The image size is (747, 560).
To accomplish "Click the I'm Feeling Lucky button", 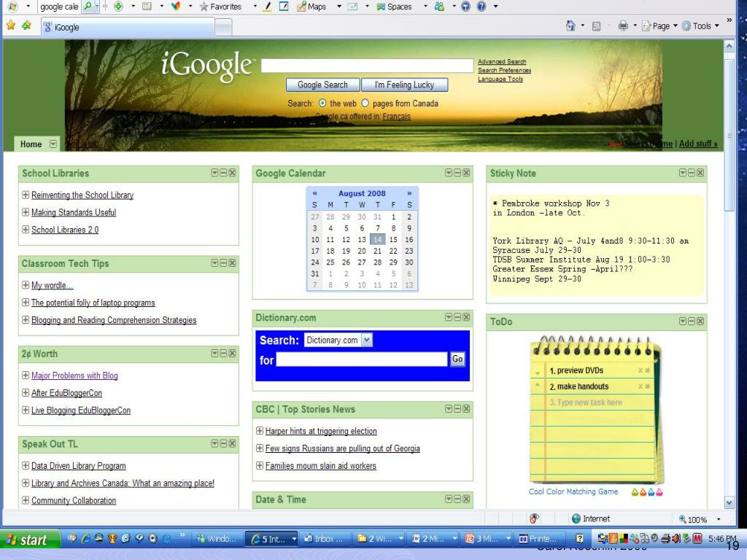I will pos(404,85).
